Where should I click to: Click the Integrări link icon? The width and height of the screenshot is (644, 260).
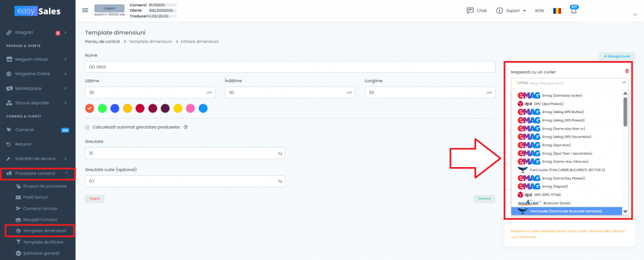click(x=9, y=33)
